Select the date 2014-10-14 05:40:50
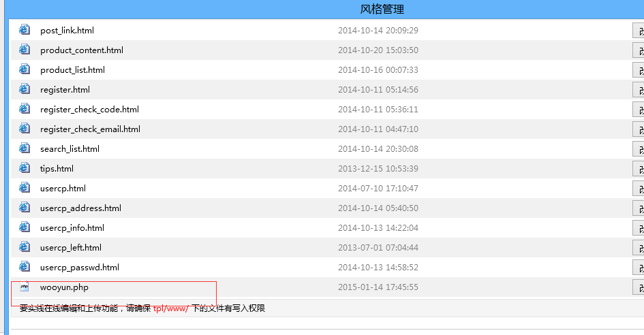The width and height of the screenshot is (644, 335). point(378,208)
